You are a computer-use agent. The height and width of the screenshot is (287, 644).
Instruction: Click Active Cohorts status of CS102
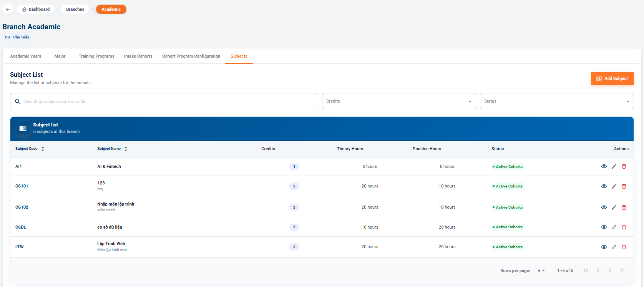pyautogui.click(x=508, y=207)
